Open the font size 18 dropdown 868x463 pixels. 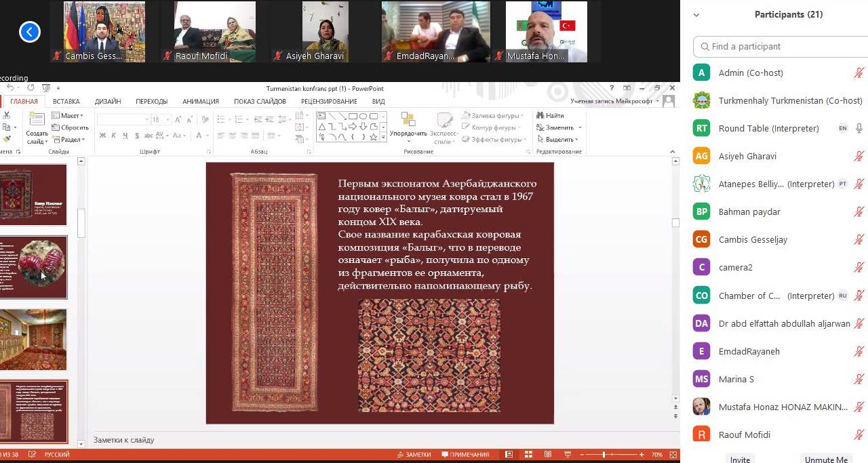click(x=160, y=119)
